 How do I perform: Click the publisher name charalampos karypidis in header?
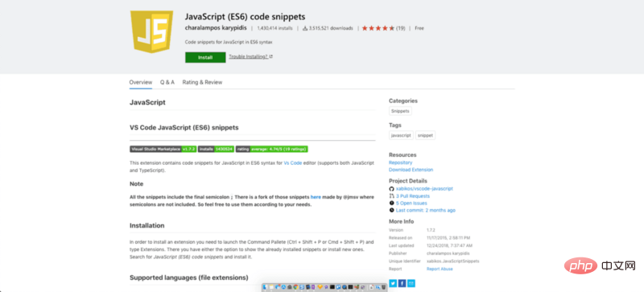[216, 28]
